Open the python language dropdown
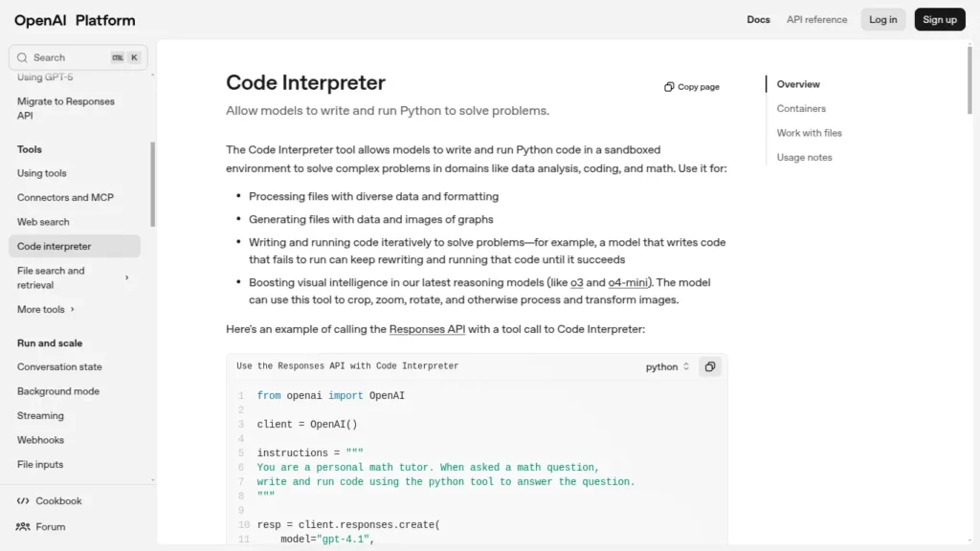Image resolution: width=980 pixels, height=551 pixels. tap(667, 366)
